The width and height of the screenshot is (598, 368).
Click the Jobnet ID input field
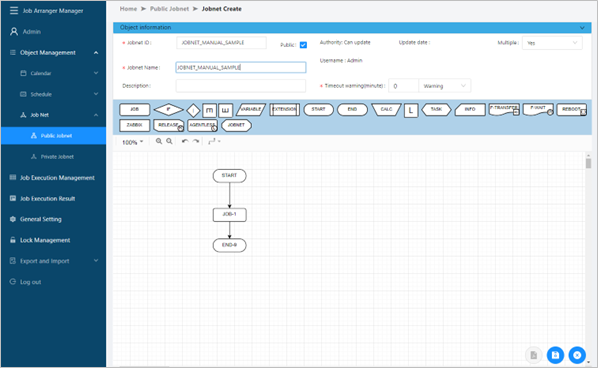[x=221, y=43]
